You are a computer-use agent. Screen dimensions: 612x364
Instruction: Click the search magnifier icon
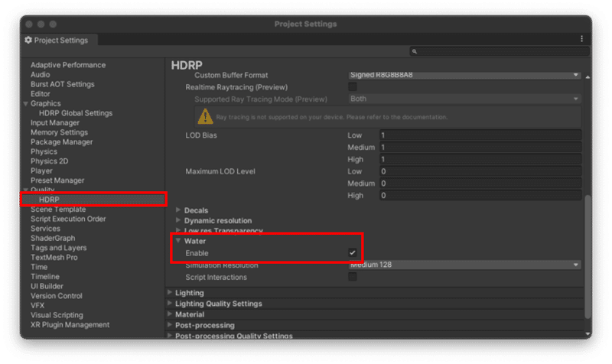tap(414, 51)
